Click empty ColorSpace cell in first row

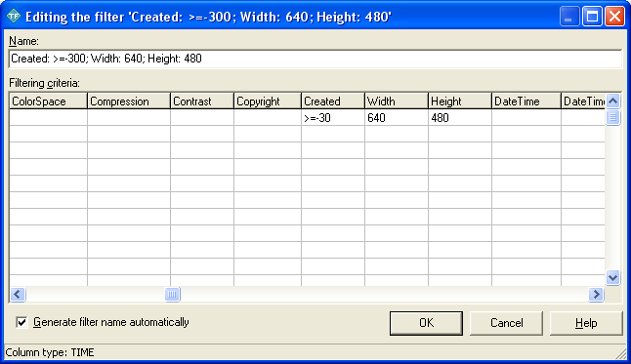[x=48, y=117]
